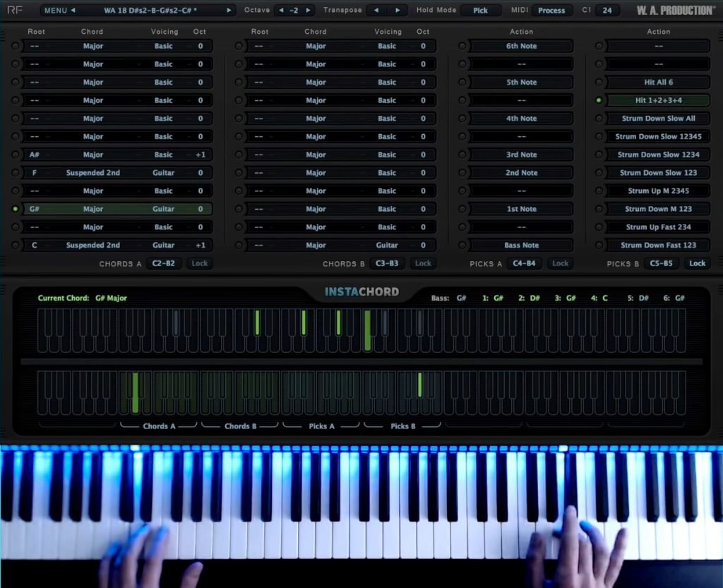Enable the Hit 1+2+3+4 action radio

pos(599,100)
